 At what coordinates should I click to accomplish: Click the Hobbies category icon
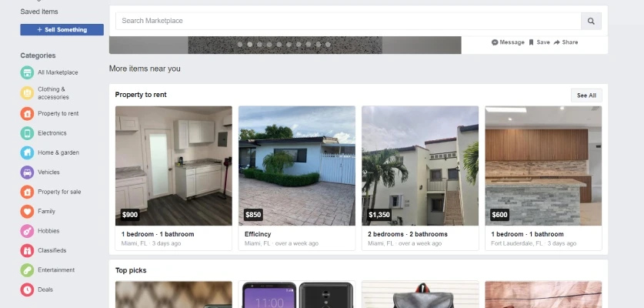click(27, 231)
